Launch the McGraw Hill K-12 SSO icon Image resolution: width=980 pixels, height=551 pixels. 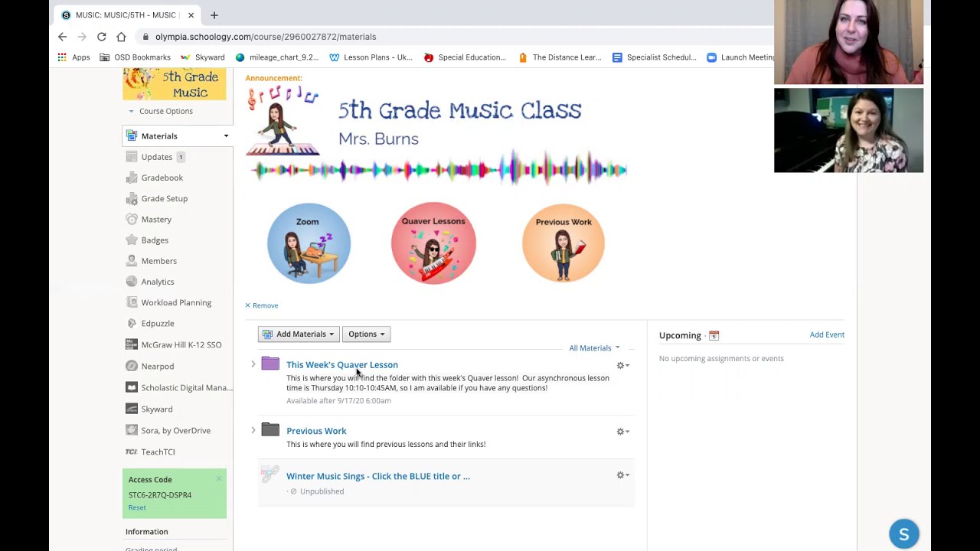132,344
